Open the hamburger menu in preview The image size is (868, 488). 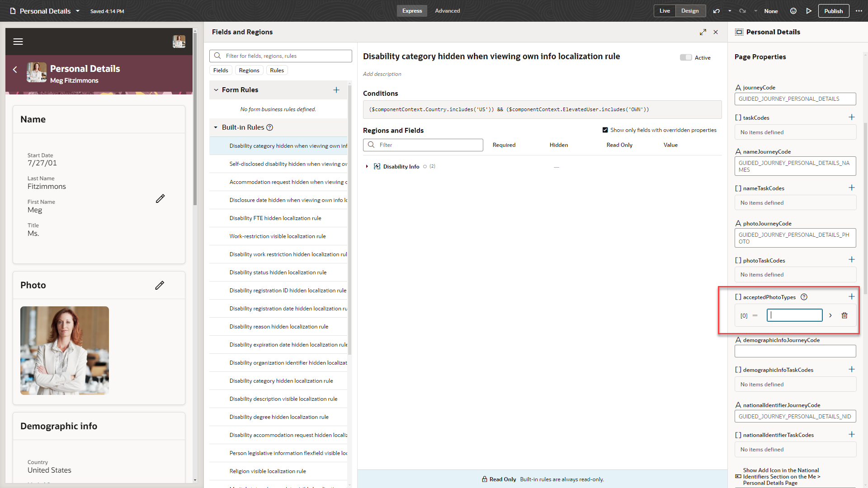pyautogui.click(x=18, y=42)
